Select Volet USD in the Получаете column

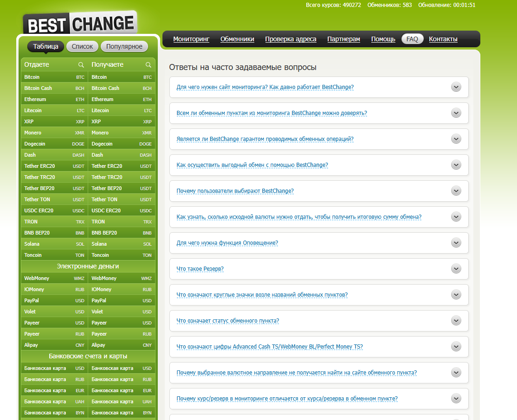(x=122, y=312)
